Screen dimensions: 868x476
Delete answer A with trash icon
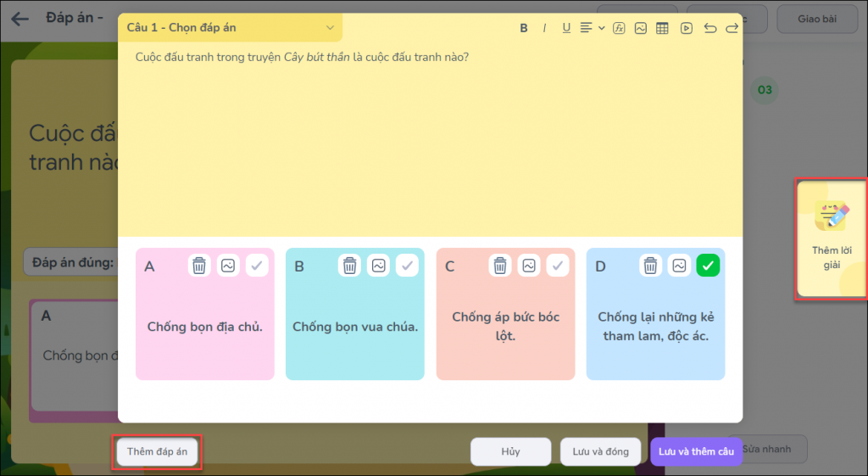199,266
